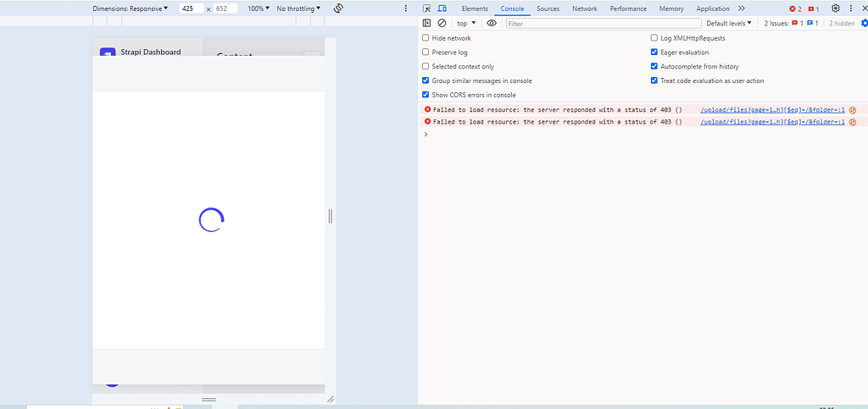Click the 2 hidden messages indicator
Viewport: 868px width, 409px height.
point(842,23)
